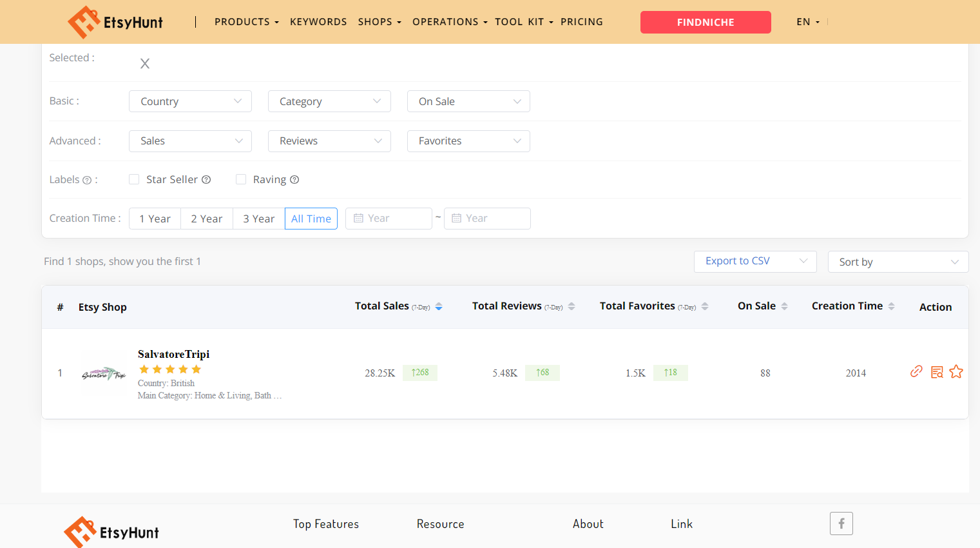Click the Etsy Shop column header
Screen dimensions: 980x548
(x=102, y=308)
